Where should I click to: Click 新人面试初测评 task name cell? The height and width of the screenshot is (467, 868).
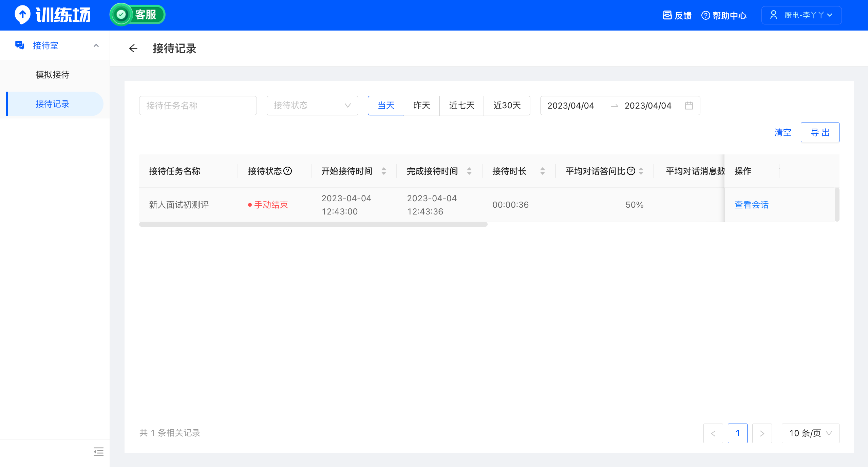(x=179, y=205)
